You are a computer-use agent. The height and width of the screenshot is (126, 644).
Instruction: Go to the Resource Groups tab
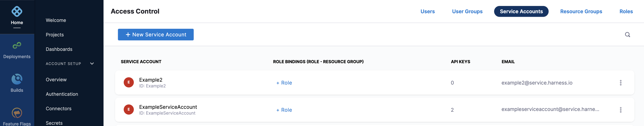[x=581, y=12]
